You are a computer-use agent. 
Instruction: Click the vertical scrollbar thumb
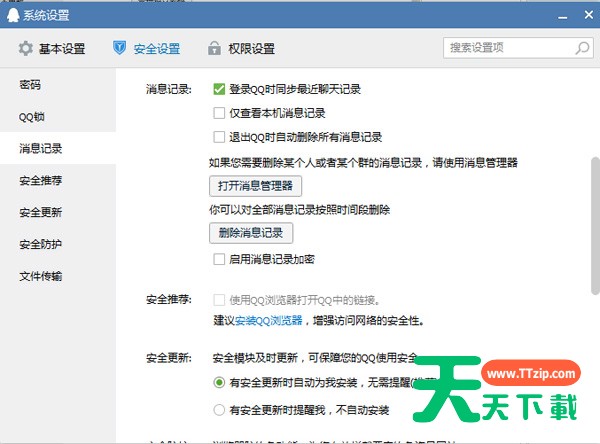[x=595, y=226]
